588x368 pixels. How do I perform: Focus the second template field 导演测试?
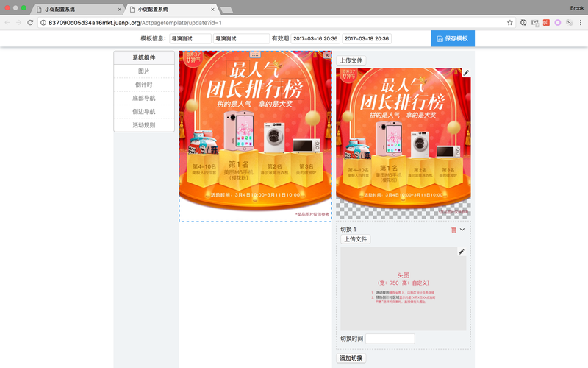coord(242,39)
